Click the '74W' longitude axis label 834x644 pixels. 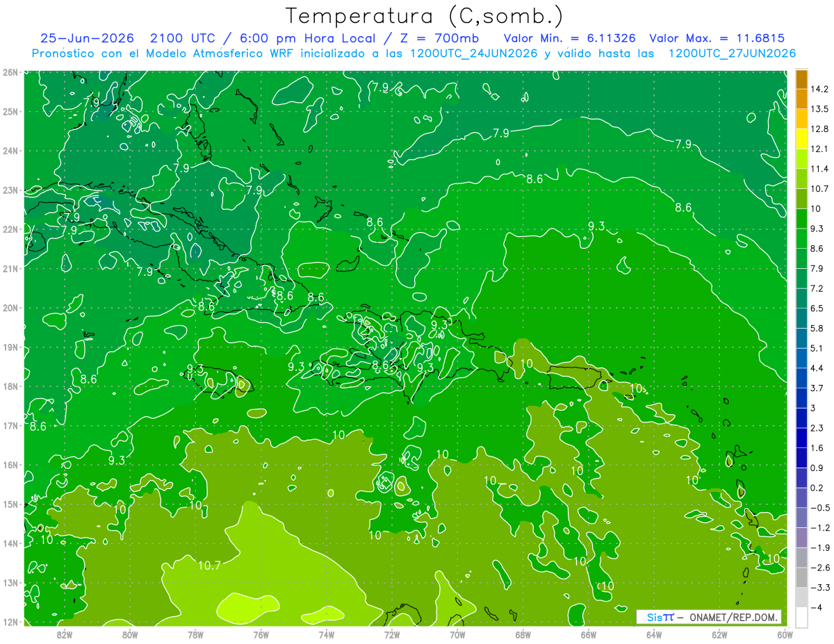pyautogui.click(x=326, y=634)
